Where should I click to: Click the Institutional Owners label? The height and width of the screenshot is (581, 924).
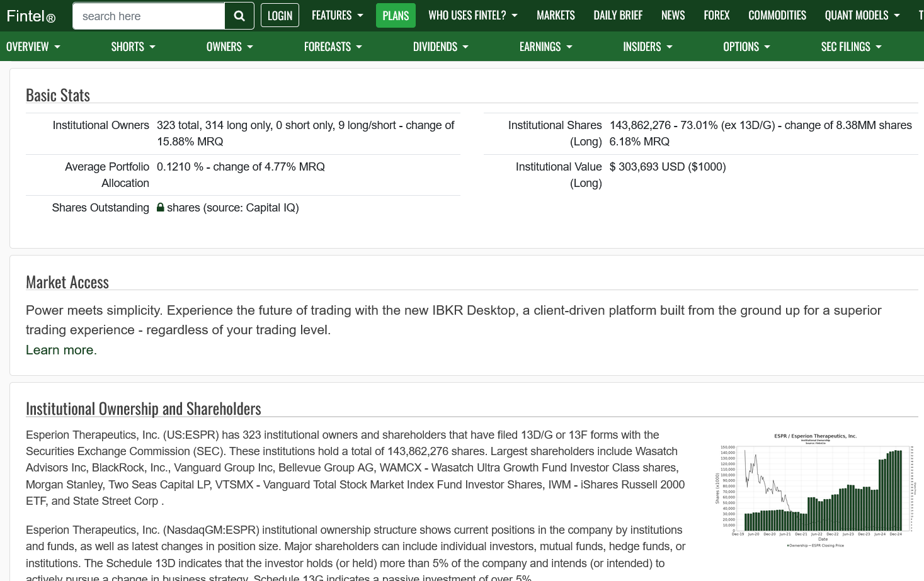click(101, 125)
